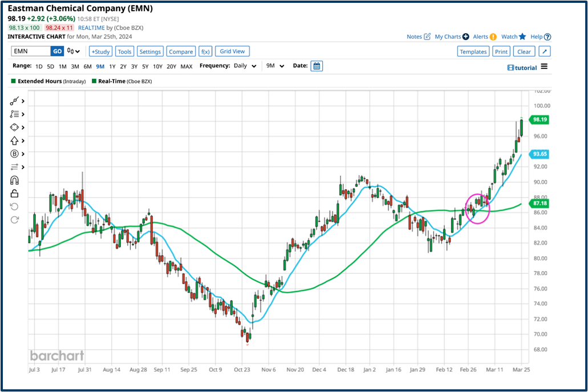Open the hamburger chart menu
Screen dimensions: 588x392
pyautogui.click(x=545, y=67)
